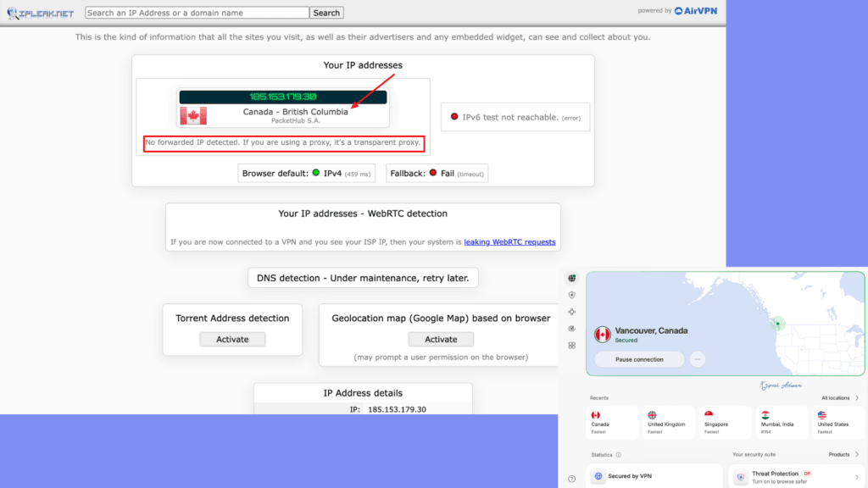Image resolution: width=868 pixels, height=488 pixels.
Task: Click the Search button on IPLeak
Action: [326, 13]
